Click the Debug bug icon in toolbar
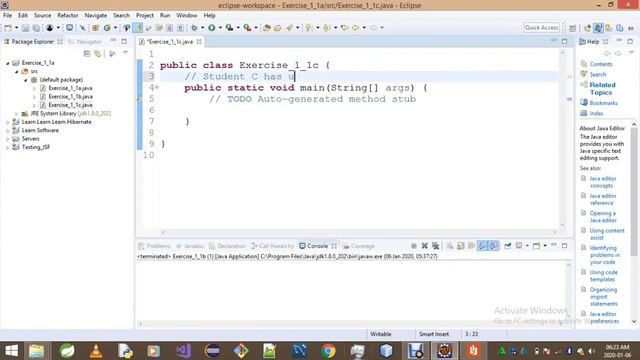The height and width of the screenshot is (360, 640). [194, 28]
